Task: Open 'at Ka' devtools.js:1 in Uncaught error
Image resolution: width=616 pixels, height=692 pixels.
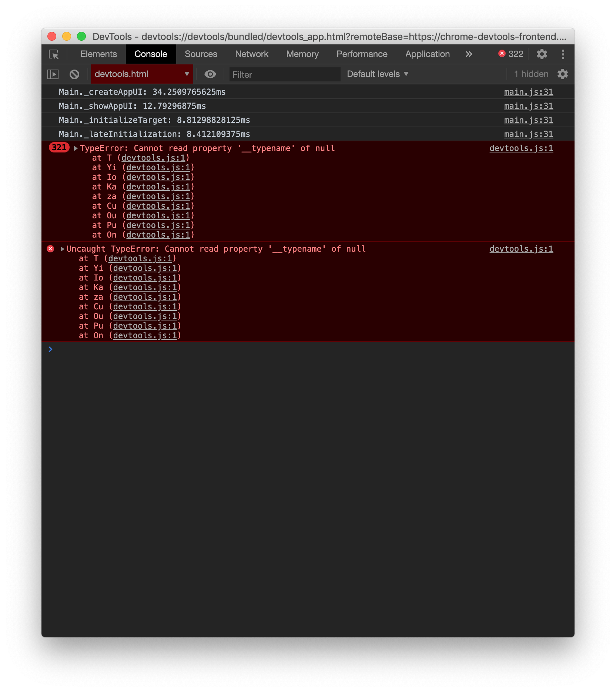Action: (145, 288)
